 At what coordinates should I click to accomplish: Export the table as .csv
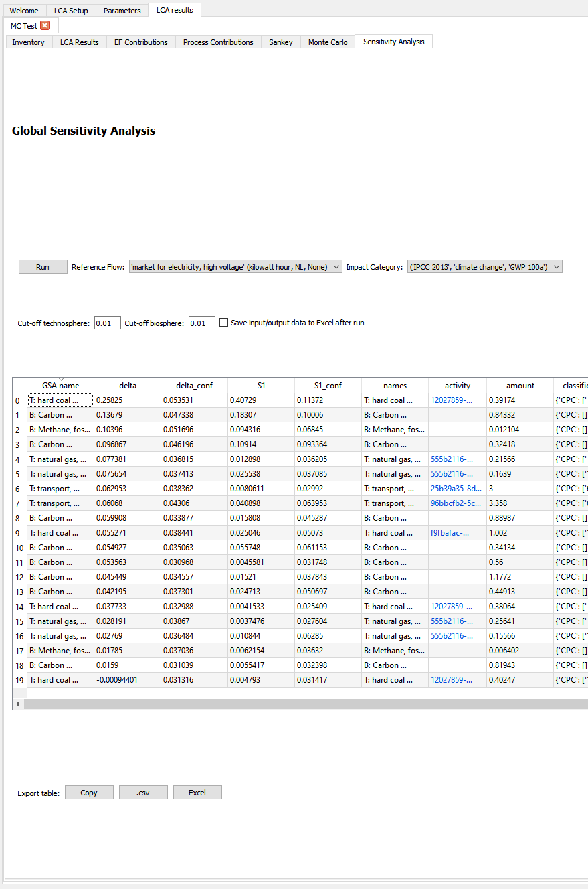pyautogui.click(x=142, y=792)
